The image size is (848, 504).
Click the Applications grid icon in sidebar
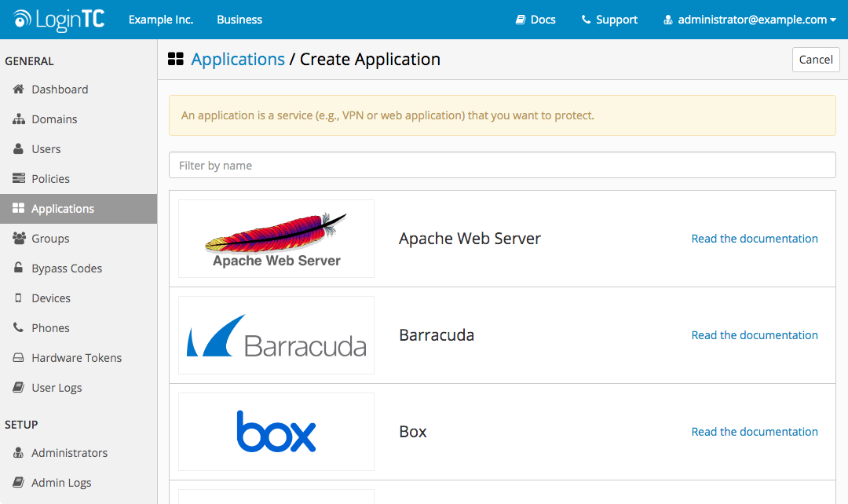[18, 208]
